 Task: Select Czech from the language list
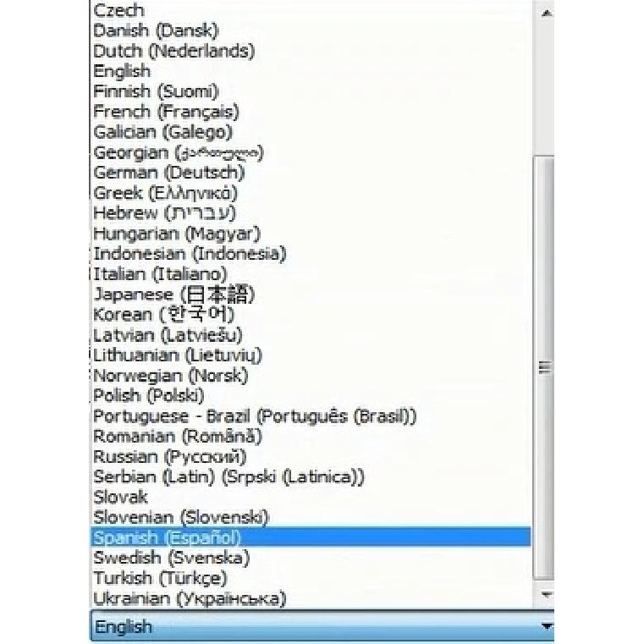coord(311,10)
